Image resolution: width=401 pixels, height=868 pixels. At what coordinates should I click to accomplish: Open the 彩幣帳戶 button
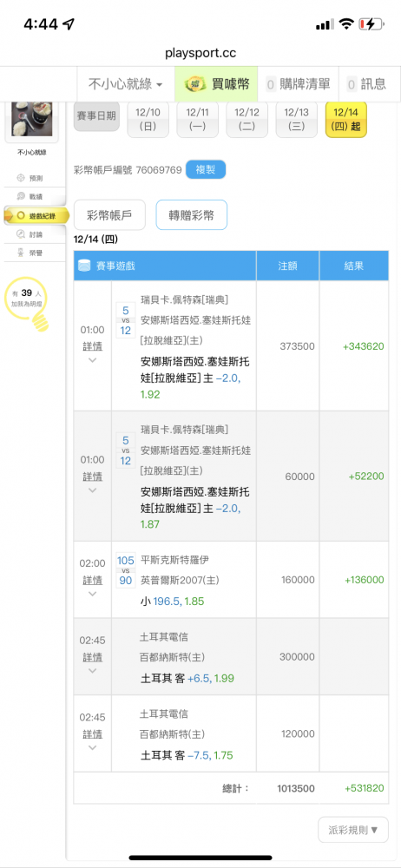click(x=109, y=214)
